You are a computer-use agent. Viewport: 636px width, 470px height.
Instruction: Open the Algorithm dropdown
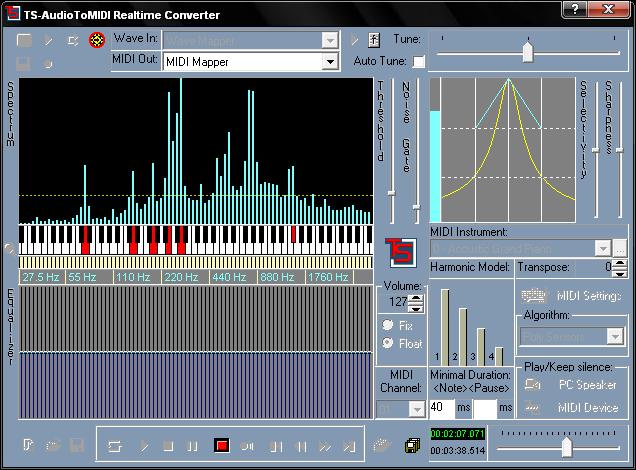pyautogui.click(x=615, y=336)
